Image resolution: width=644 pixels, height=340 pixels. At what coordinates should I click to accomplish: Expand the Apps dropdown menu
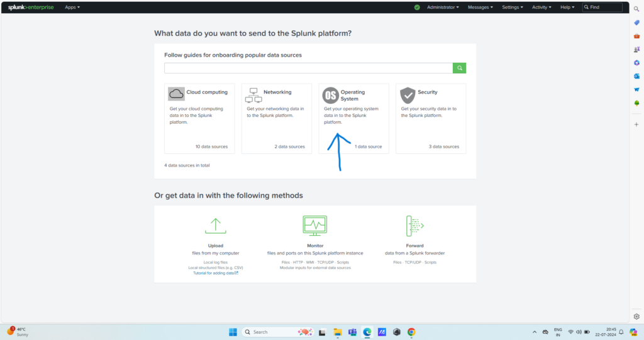(72, 8)
